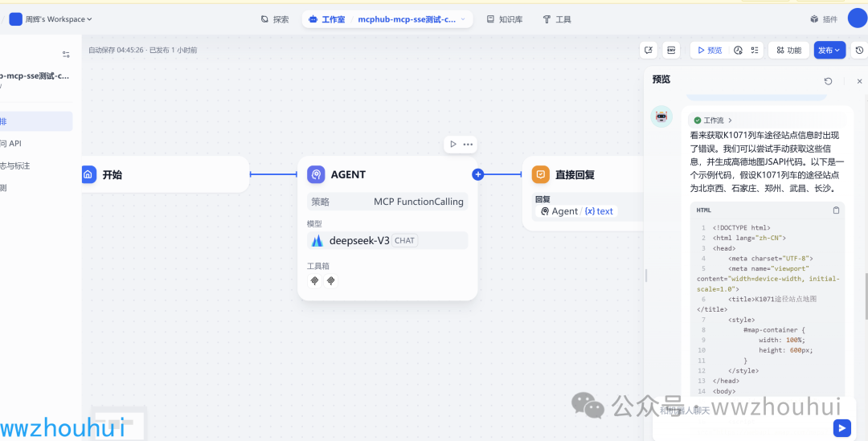
Task: Click the 自动保存 04:45:26 status text
Action: point(115,51)
